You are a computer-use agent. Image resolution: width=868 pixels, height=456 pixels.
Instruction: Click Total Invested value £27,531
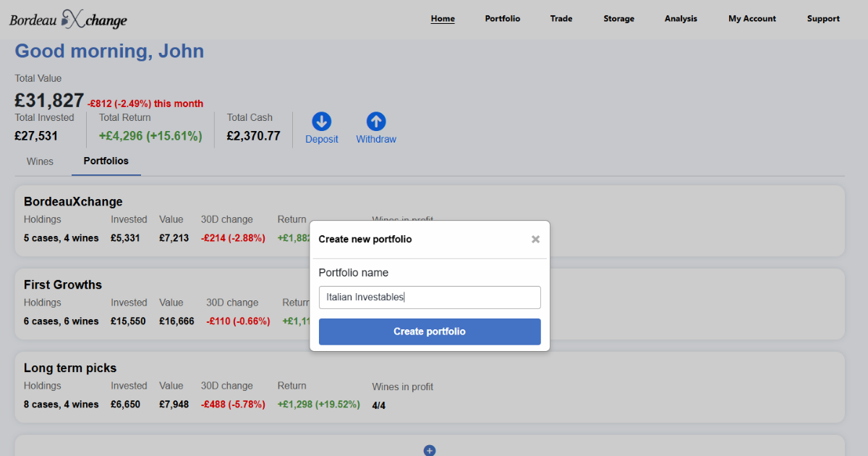(36, 135)
